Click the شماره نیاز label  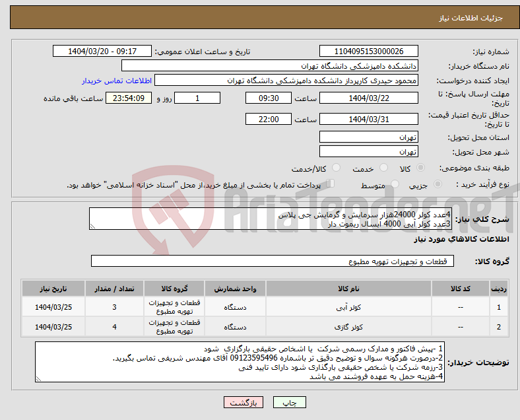click(491, 52)
